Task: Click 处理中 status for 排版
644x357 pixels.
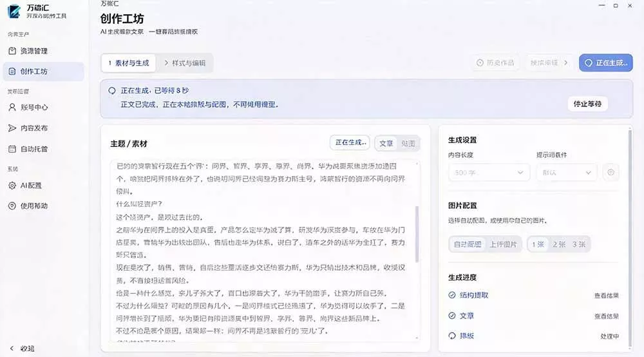Action: 609,336
